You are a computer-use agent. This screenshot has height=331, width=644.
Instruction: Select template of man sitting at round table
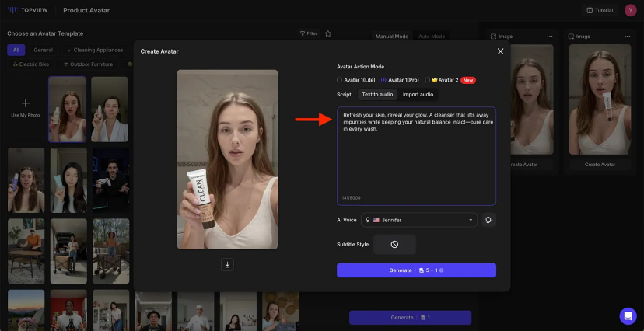[26, 251]
